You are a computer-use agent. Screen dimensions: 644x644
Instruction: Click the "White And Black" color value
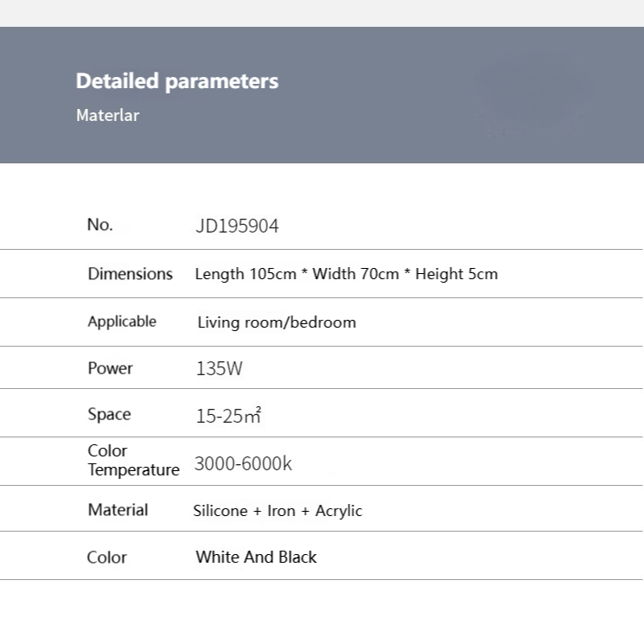[x=256, y=558]
